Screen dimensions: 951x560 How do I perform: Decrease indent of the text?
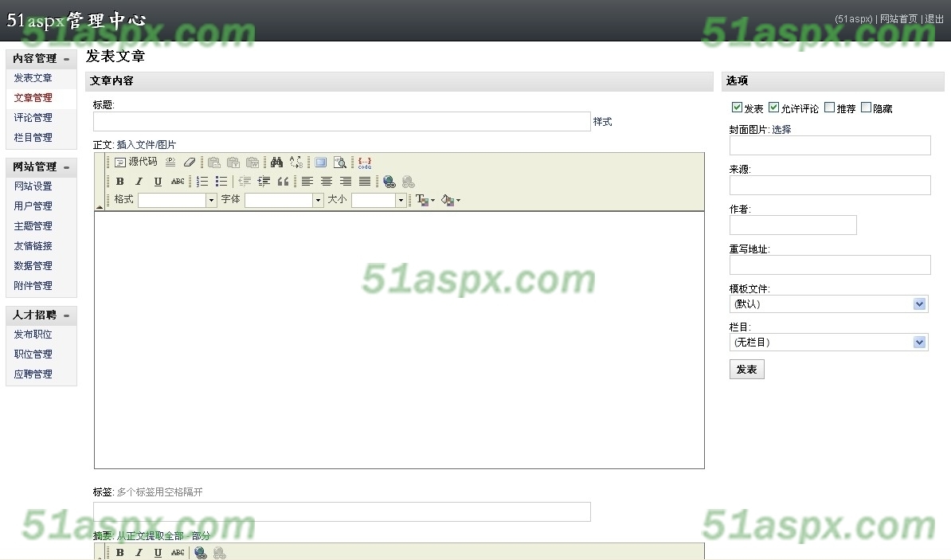(x=245, y=181)
